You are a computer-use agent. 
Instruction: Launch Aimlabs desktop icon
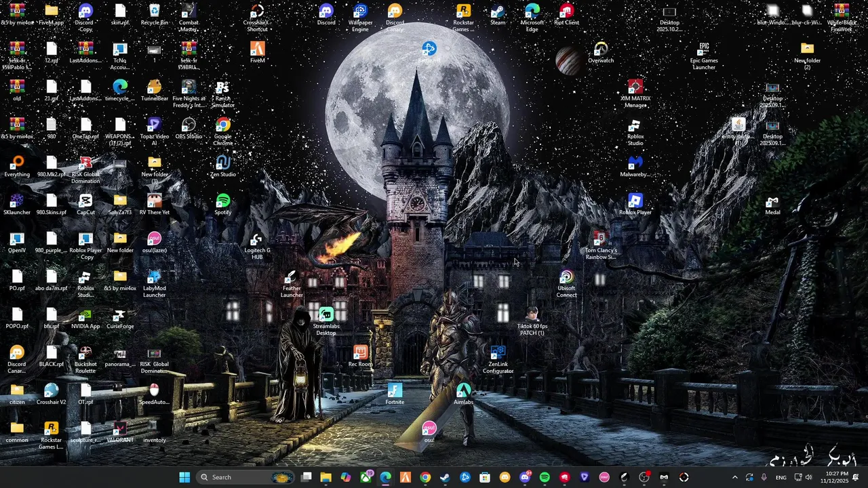click(463, 394)
